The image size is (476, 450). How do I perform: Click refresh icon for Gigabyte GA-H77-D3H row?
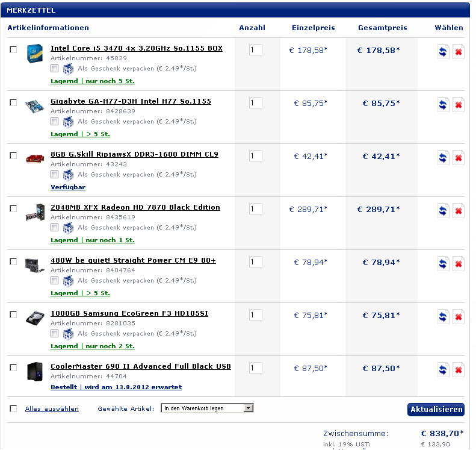pyautogui.click(x=444, y=105)
